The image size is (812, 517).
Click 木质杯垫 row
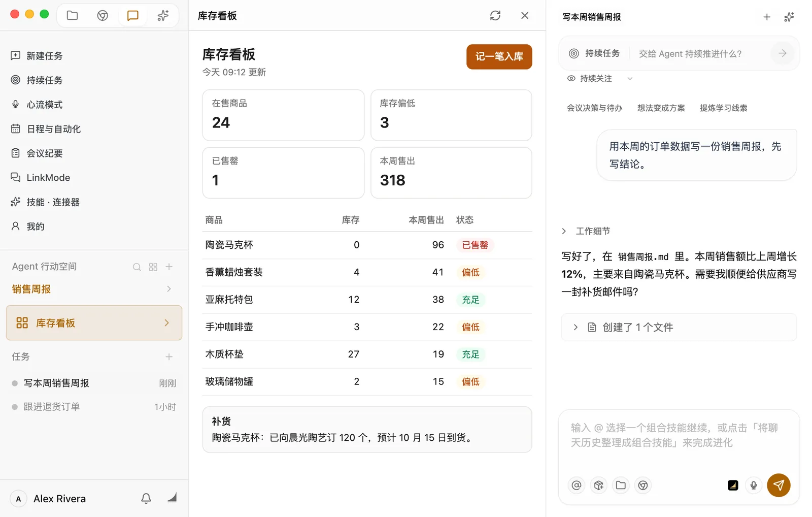[x=367, y=354]
